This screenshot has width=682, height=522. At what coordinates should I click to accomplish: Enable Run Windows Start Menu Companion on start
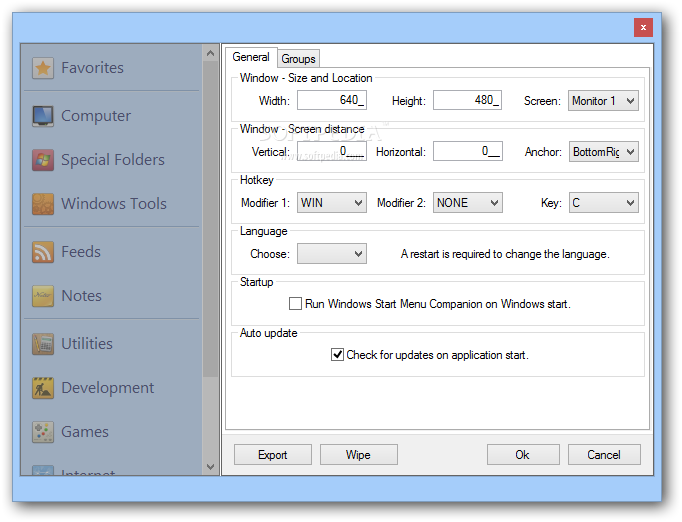pos(295,304)
